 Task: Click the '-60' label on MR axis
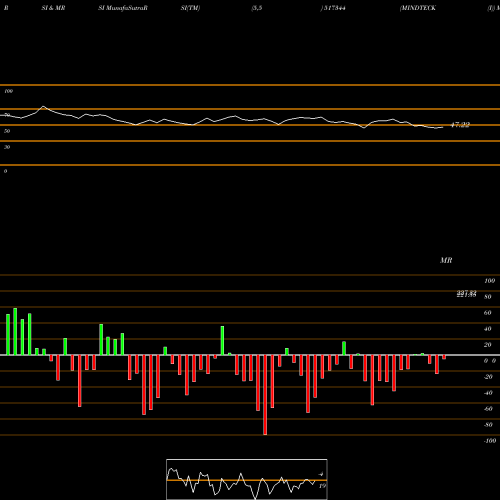[x=488, y=409]
